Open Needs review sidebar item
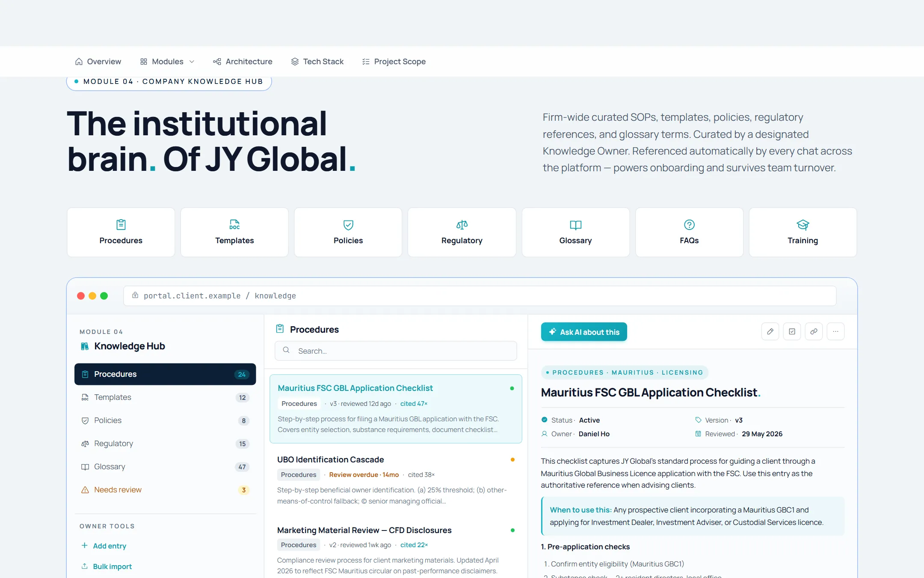This screenshot has height=578, width=924. click(x=165, y=490)
